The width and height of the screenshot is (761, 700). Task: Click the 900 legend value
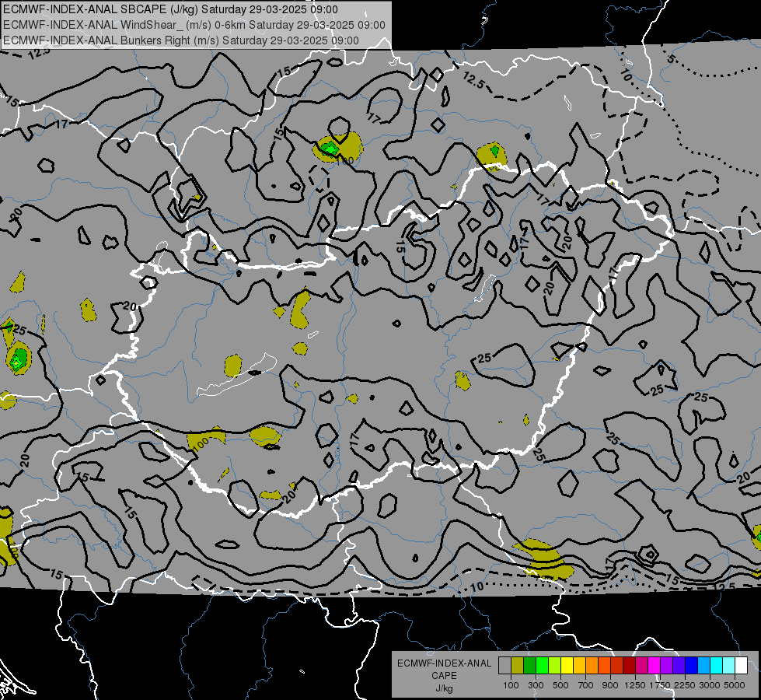[610, 685]
